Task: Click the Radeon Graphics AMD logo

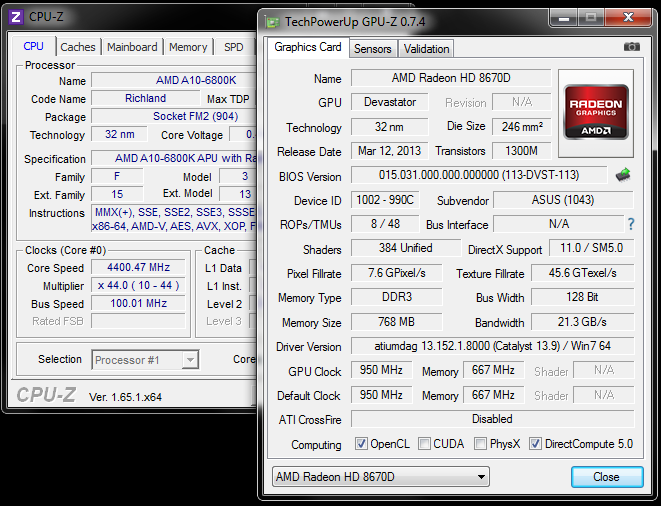Action: pos(596,112)
